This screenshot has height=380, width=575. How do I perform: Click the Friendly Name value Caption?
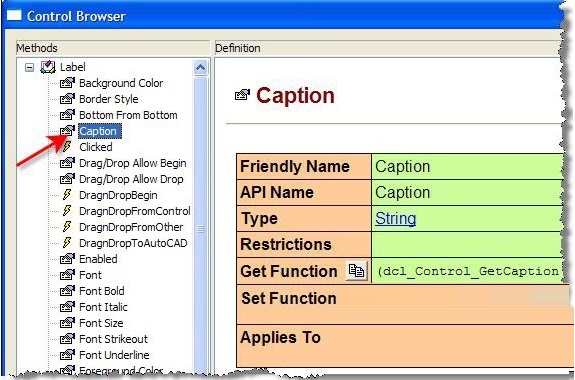coord(402,167)
